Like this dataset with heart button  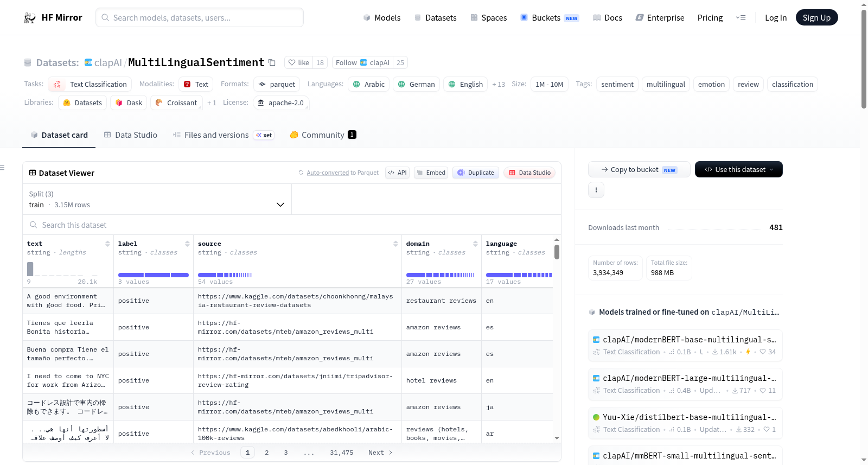pos(298,63)
